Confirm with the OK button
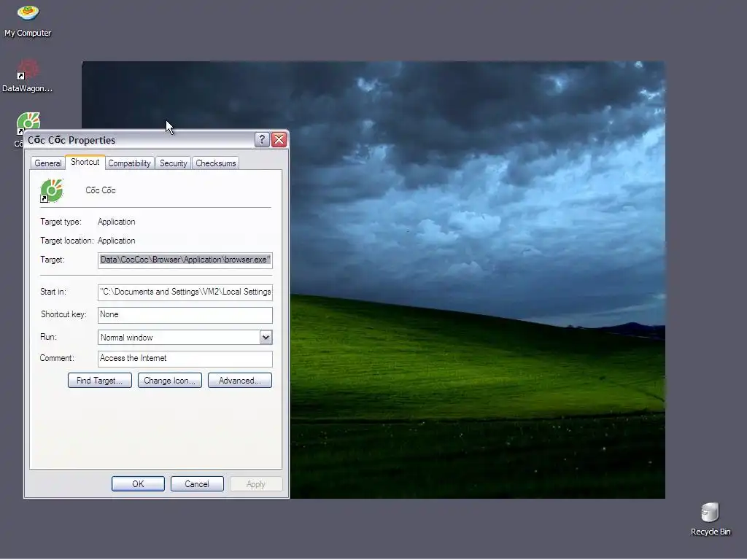Image resolution: width=747 pixels, height=560 pixels. tap(138, 484)
